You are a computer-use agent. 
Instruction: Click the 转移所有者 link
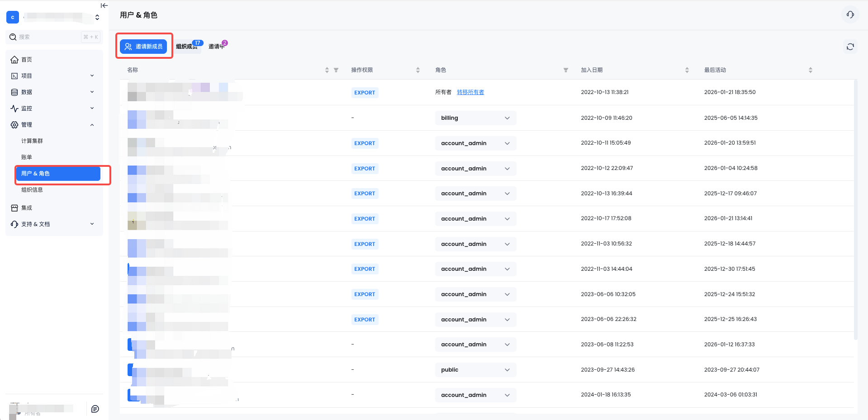[470, 92]
